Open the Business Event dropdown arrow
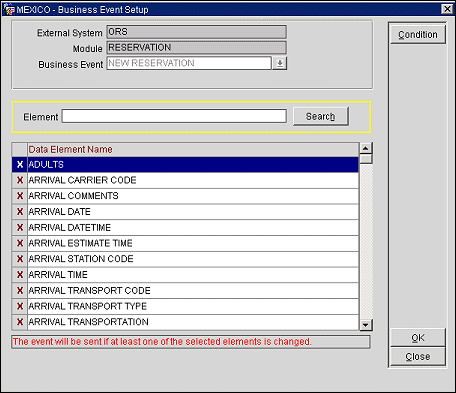Screen dimensions: 456x393 tap(280, 63)
